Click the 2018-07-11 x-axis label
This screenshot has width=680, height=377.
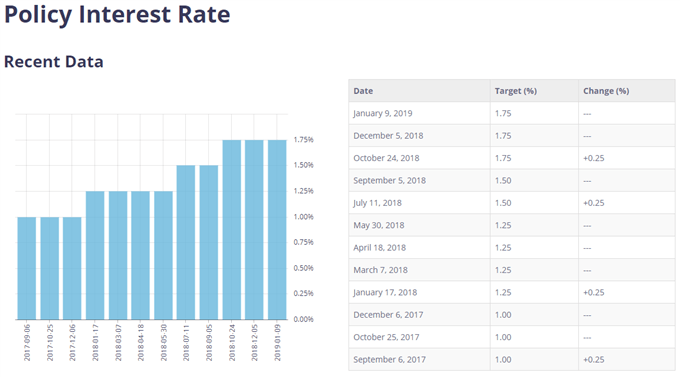click(x=186, y=342)
